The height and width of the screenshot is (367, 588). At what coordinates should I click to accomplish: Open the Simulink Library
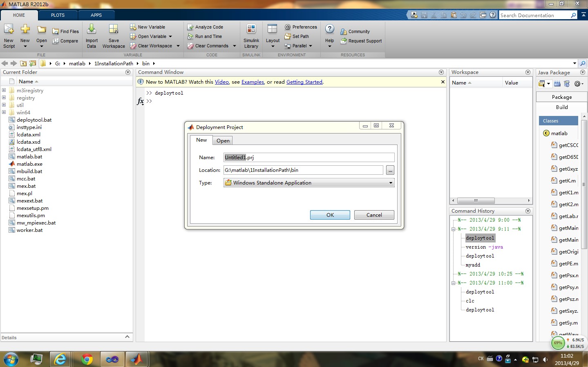point(251,36)
